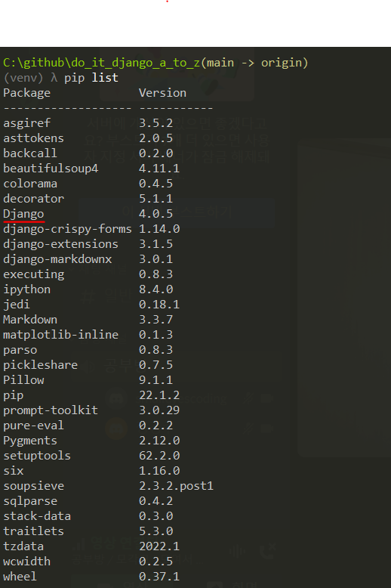391x588 pixels.
Task: Click the version 2.3.2.post1 for soupsieve
Action: [176, 486]
